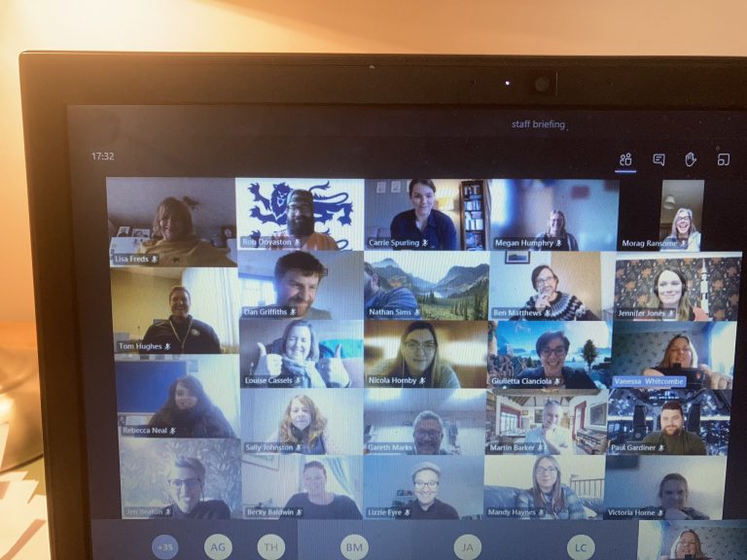Viewport: 747px width, 560px height.
Task: Select Rebecca Neal's video tile
Action: 178,397
